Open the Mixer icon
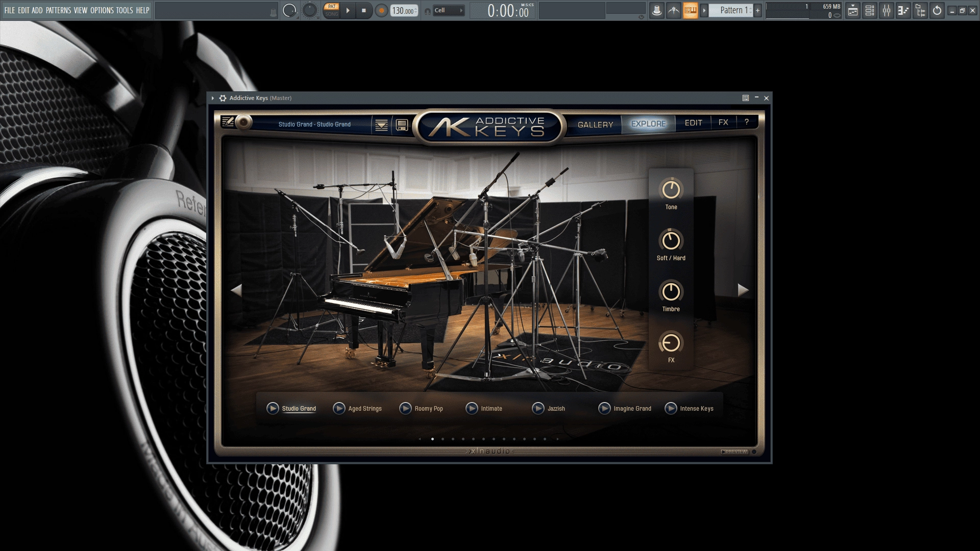 [x=887, y=10]
